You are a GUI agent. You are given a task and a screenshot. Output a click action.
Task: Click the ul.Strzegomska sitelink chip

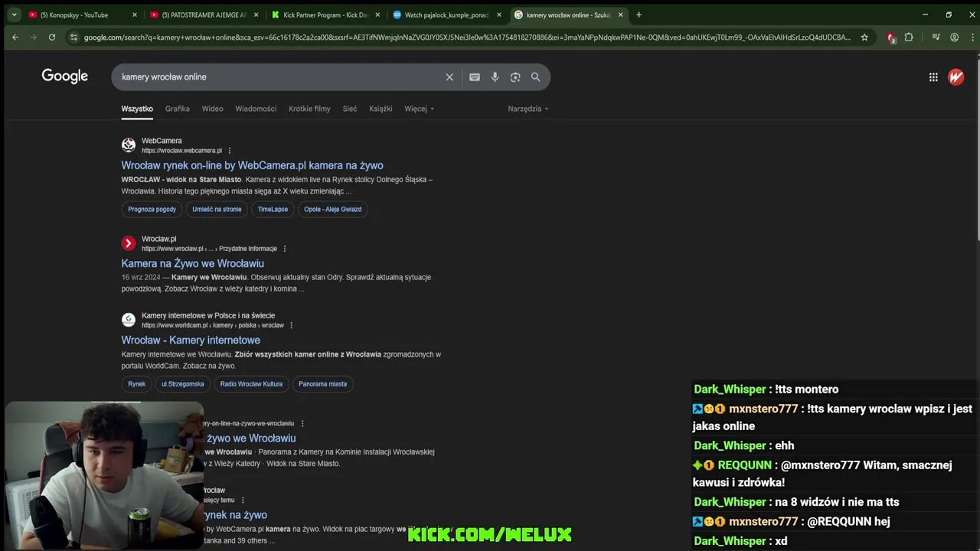tap(183, 383)
